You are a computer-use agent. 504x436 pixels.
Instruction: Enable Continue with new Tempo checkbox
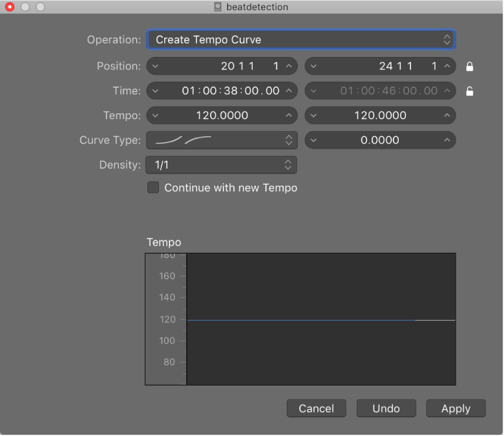[x=153, y=188]
